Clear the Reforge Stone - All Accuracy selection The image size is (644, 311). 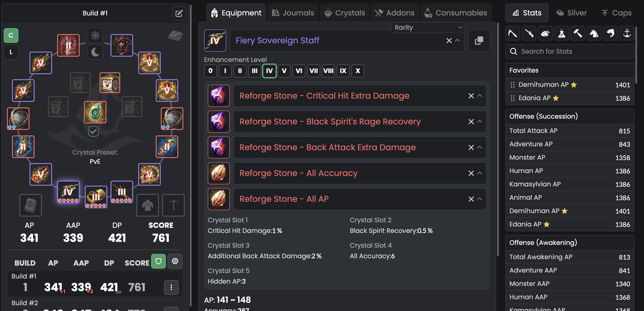[x=471, y=173]
